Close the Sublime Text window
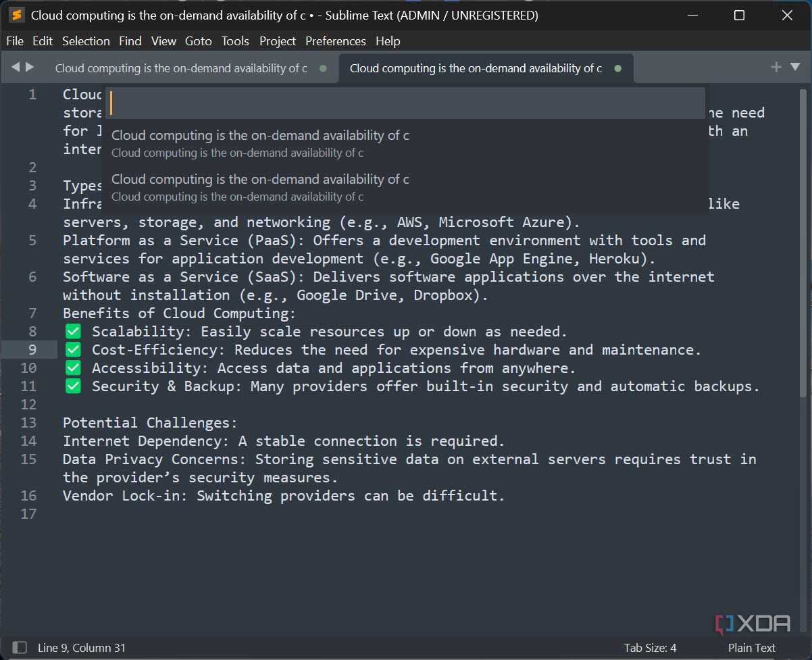This screenshot has width=812, height=660. coord(787,15)
